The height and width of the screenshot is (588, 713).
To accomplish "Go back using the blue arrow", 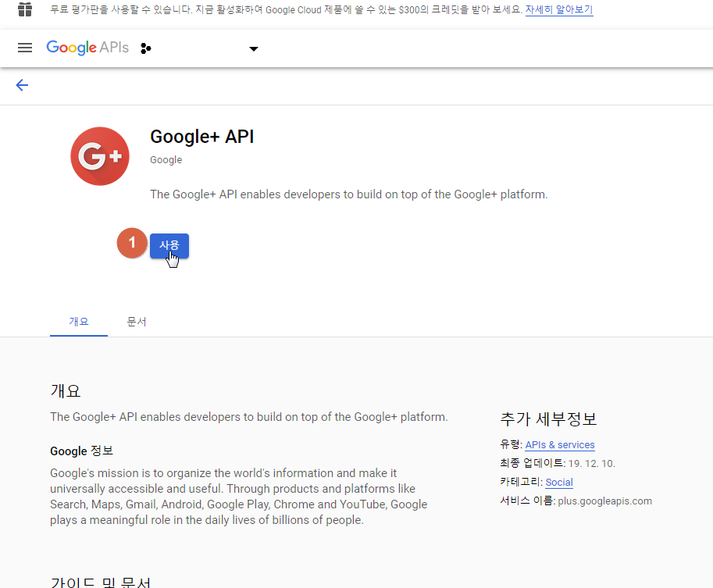I will point(23,85).
